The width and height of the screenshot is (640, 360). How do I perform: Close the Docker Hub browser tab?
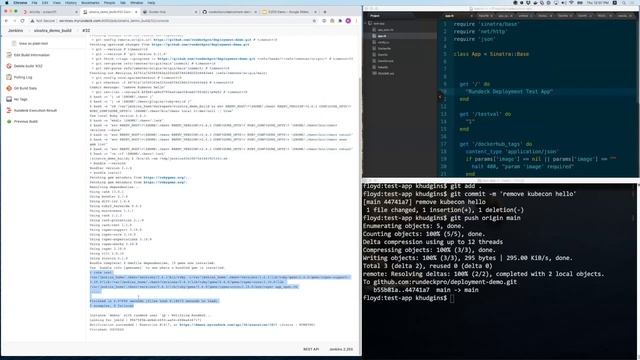click(x=196, y=12)
